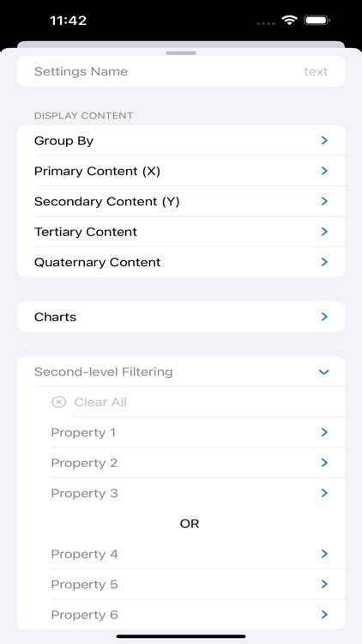362x644 pixels.
Task: Tap the sheet grabber handle at top
Action: click(x=181, y=53)
